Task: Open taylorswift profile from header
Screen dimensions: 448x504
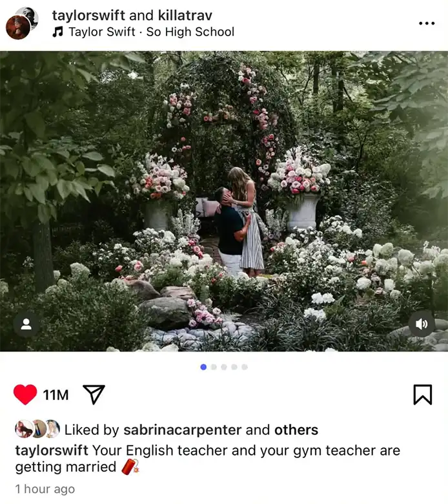Action: pos(88,15)
